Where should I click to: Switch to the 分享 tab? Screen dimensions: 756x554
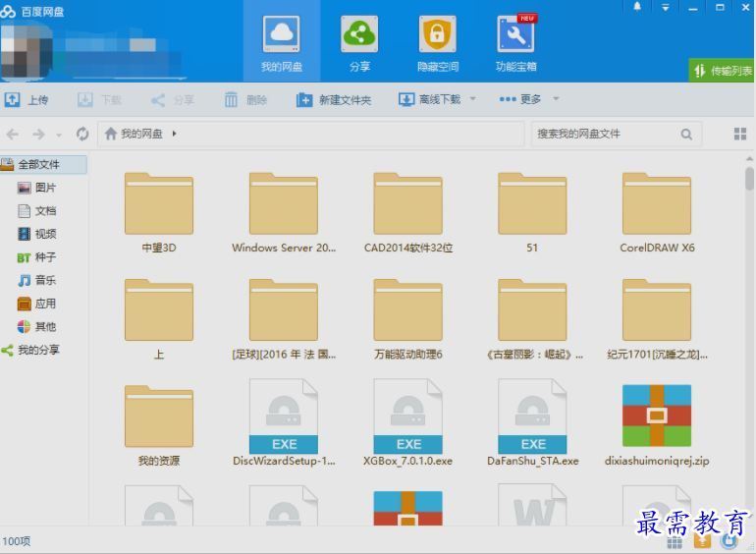coord(359,43)
